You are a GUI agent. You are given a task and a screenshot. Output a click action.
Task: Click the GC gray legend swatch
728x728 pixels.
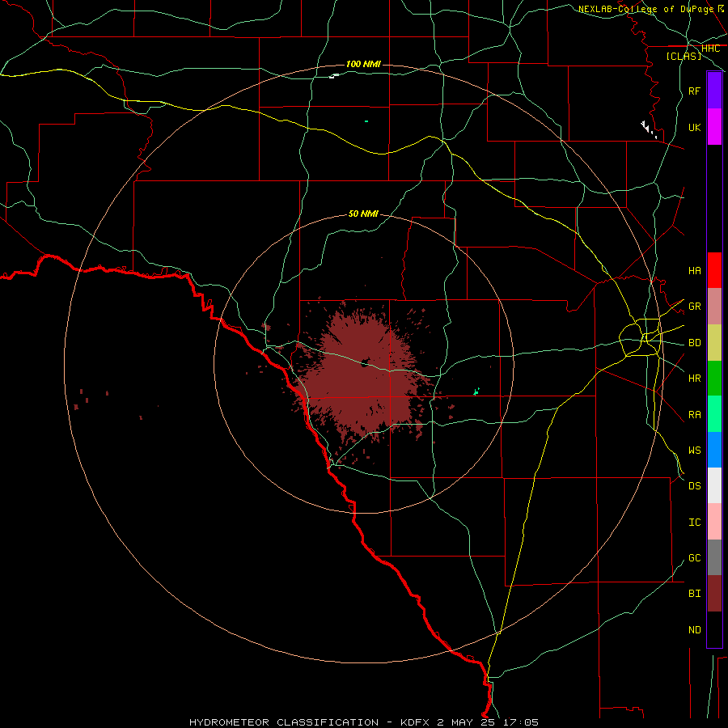coord(714,557)
